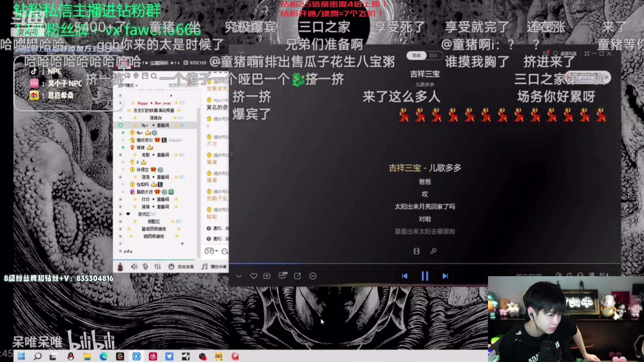Click the 播放伴奏 music note icon
Viewport: 644px width, 362px height.
[x=204, y=267]
